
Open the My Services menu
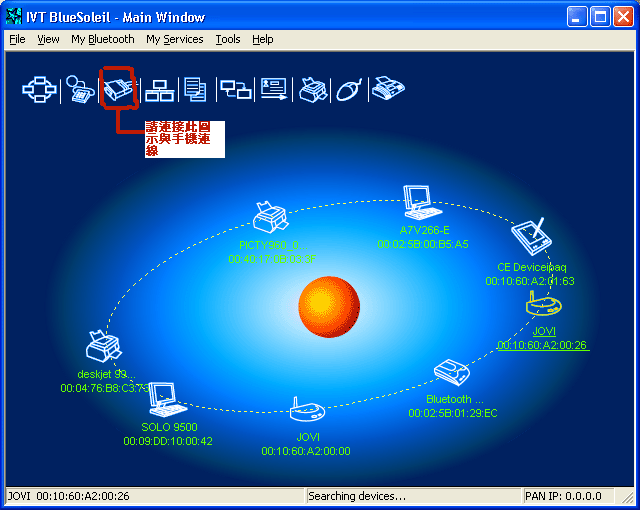tap(175, 39)
